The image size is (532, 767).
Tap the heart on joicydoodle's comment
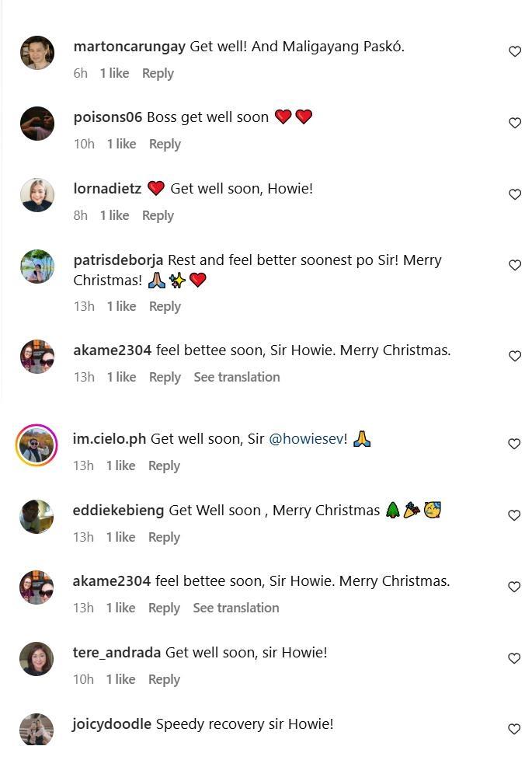coord(514,729)
